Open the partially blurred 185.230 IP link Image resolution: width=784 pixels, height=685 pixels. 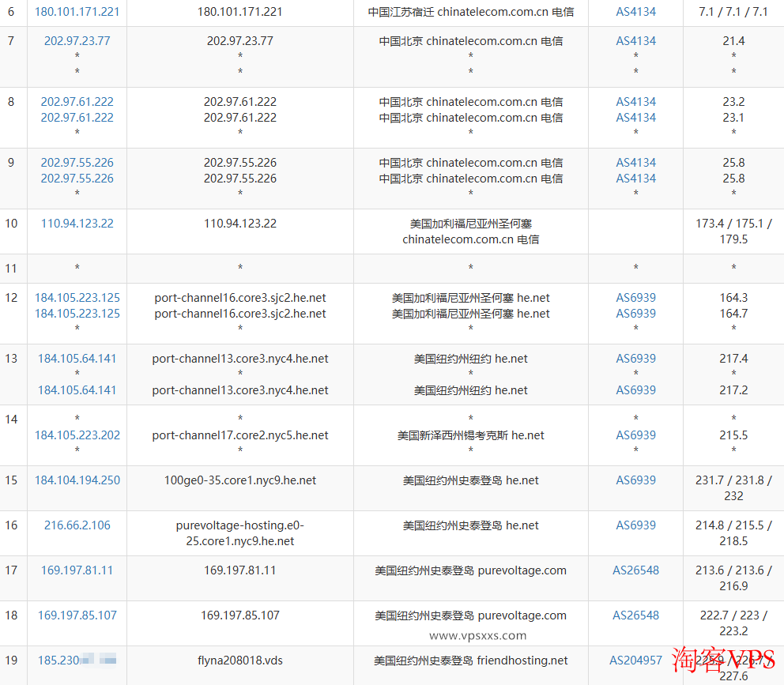pyautogui.click(x=77, y=660)
